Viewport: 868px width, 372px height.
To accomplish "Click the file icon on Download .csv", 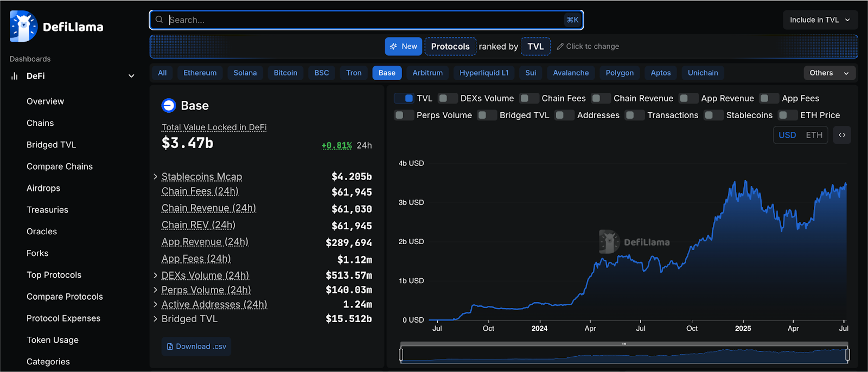I will click(x=170, y=347).
